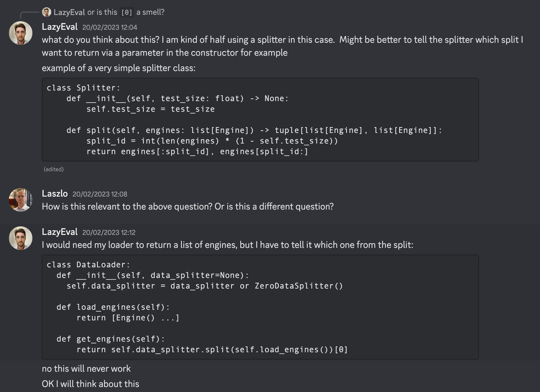
Task: Click the "no this will never work" message
Action: click(x=86, y=369)
